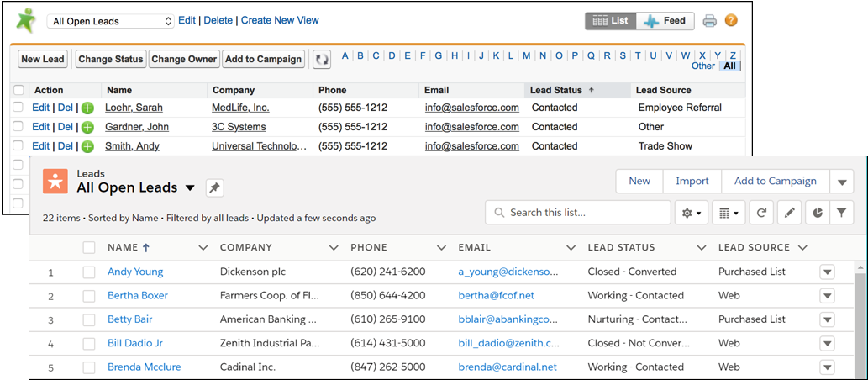Switch to the Feed tab

click(x=665, y=21)
